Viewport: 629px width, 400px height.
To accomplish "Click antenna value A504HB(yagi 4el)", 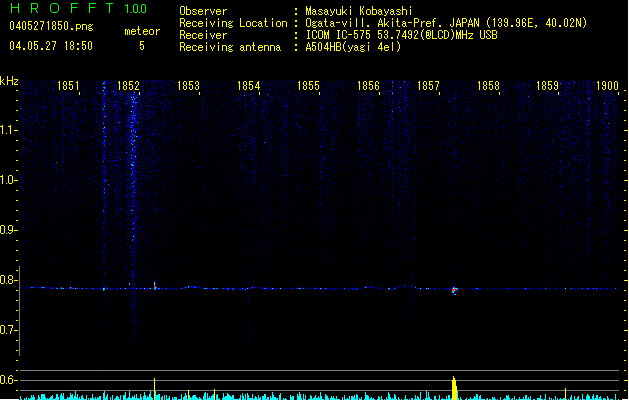I will point(353,47).
